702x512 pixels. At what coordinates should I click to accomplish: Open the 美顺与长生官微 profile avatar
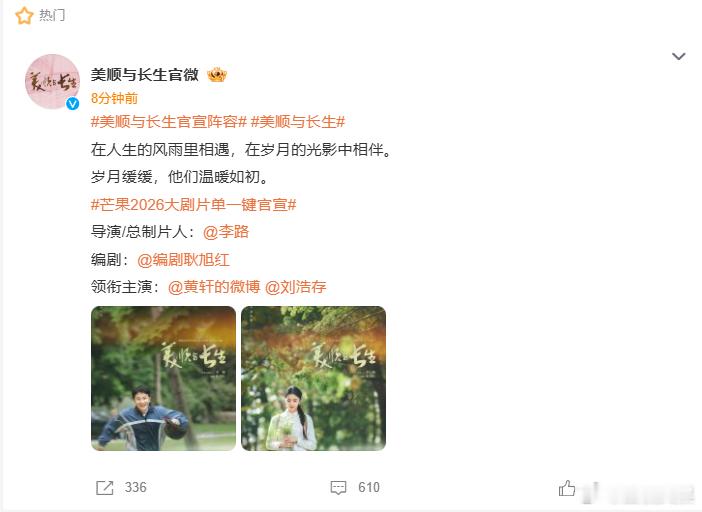click(52, 81)
